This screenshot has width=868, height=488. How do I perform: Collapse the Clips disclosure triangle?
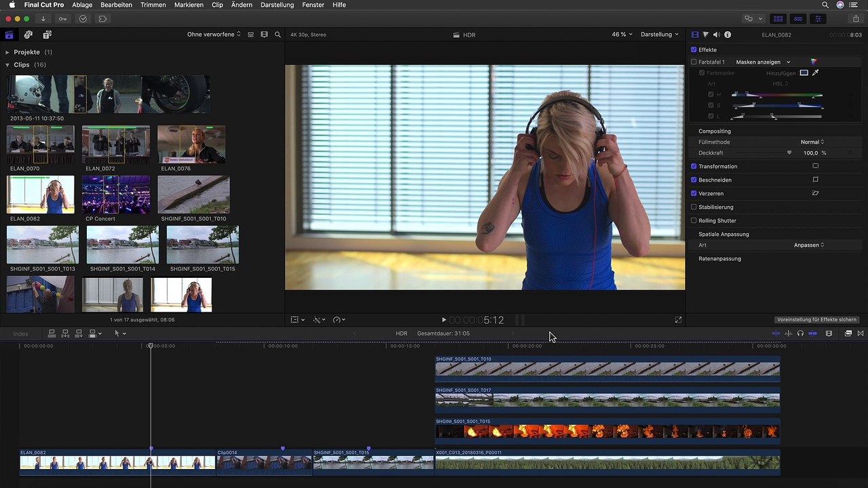tap(7, 65)
